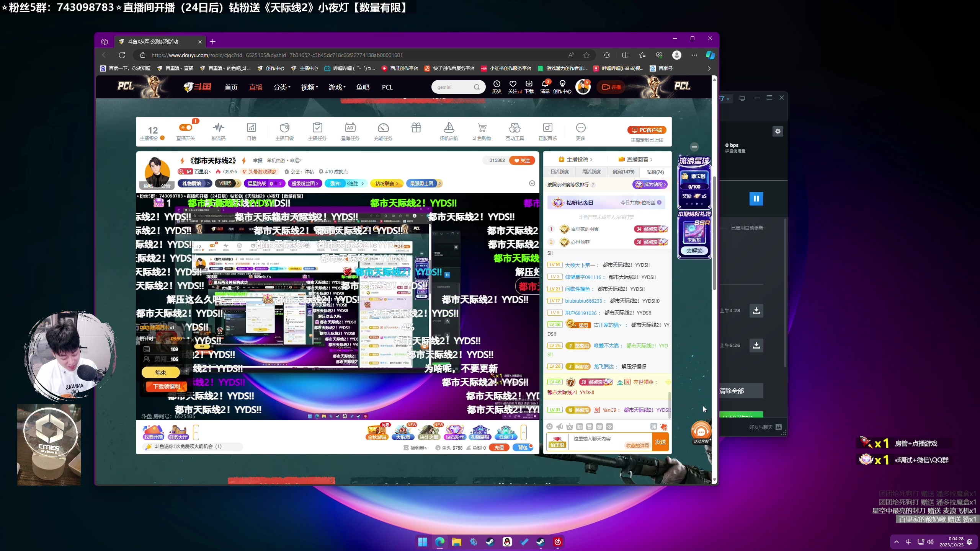
Task: Open the 福星挑战 badge
Action: tap(264, 183)
